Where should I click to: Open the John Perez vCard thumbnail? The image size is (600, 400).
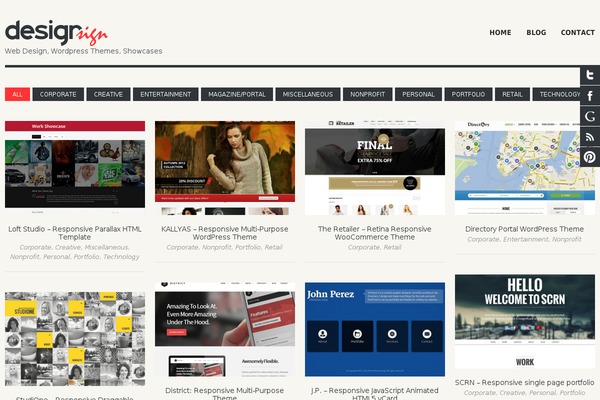[375, 330]
